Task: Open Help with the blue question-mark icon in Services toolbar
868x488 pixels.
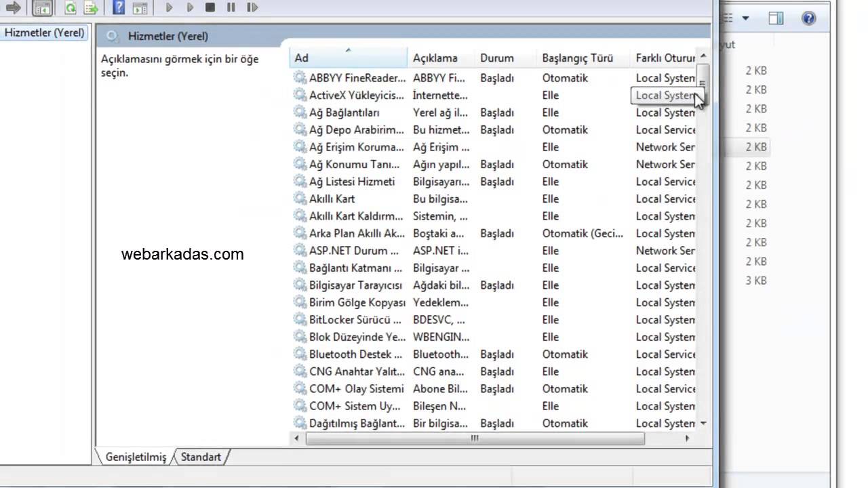Action: pyautogui.click(x=119, y=8)
